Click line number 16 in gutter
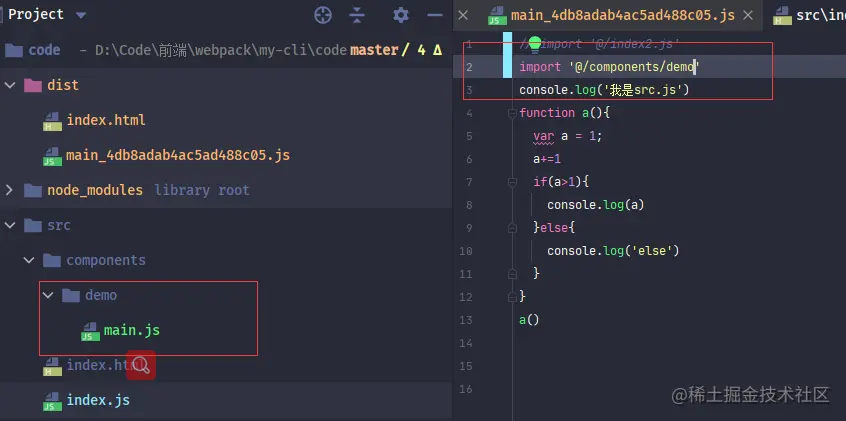 (466, 389)
